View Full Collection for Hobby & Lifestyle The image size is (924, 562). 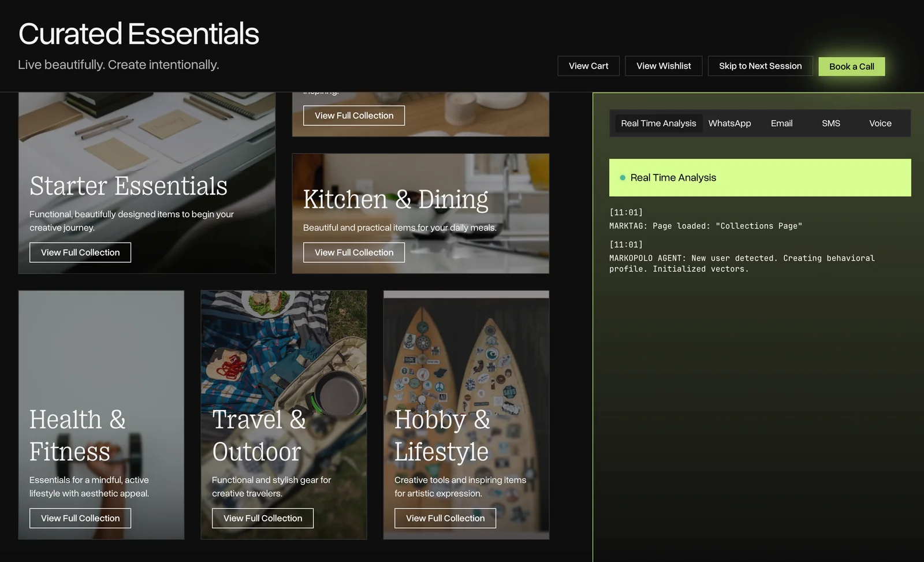tap(445, 518)
